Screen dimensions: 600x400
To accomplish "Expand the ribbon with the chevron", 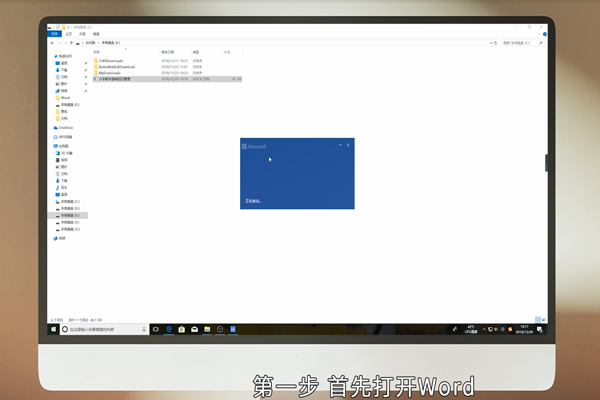I will coord(539,34).
